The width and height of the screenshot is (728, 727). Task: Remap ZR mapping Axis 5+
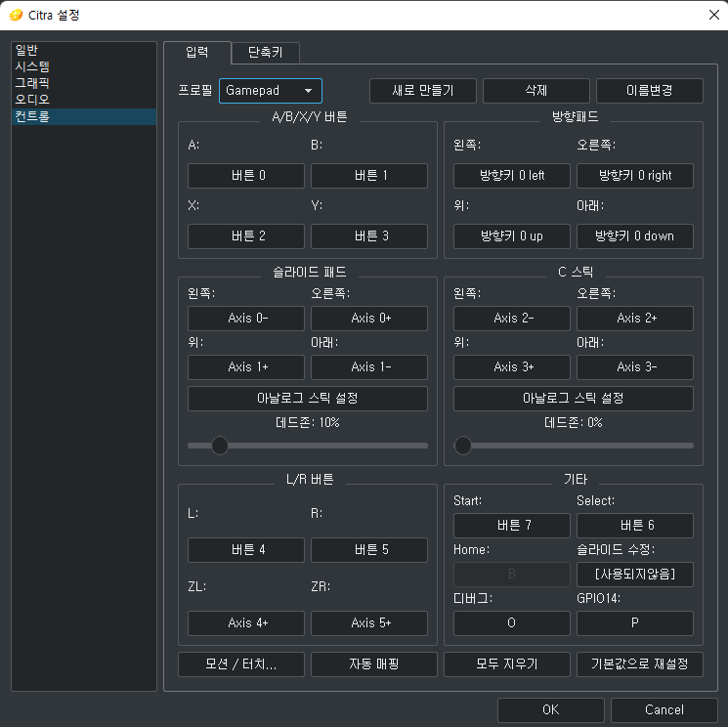tap(369, 623)
